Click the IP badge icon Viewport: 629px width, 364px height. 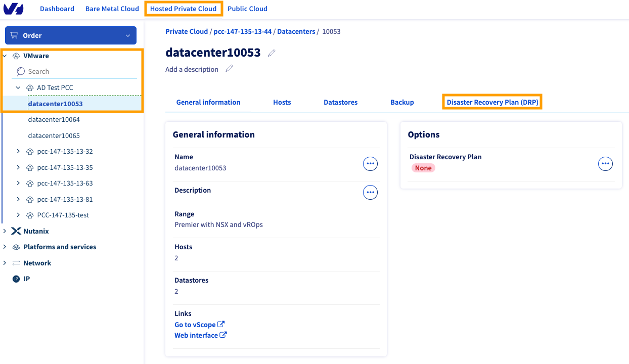(x=16, y=279)
